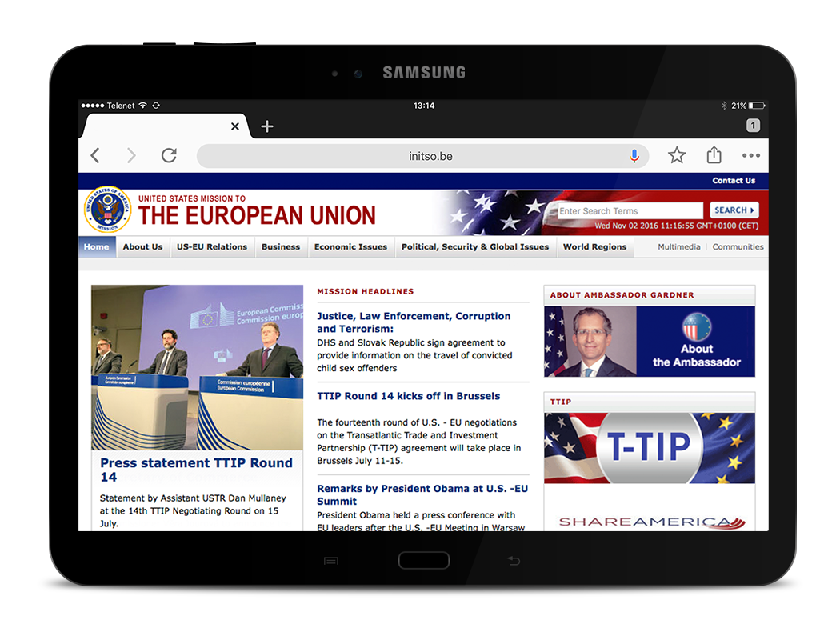Open the T-TIP banner image

click(x=650, y=448)
